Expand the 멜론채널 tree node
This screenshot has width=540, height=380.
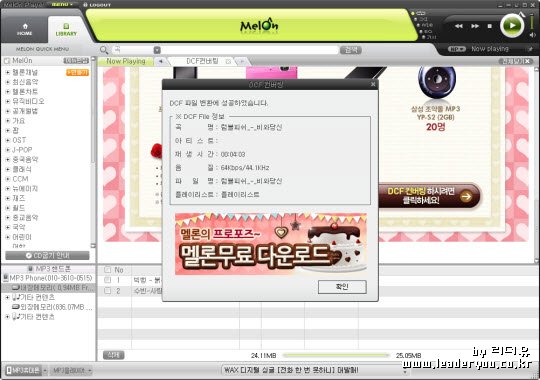pyautogui.click(x=8, y=72)
